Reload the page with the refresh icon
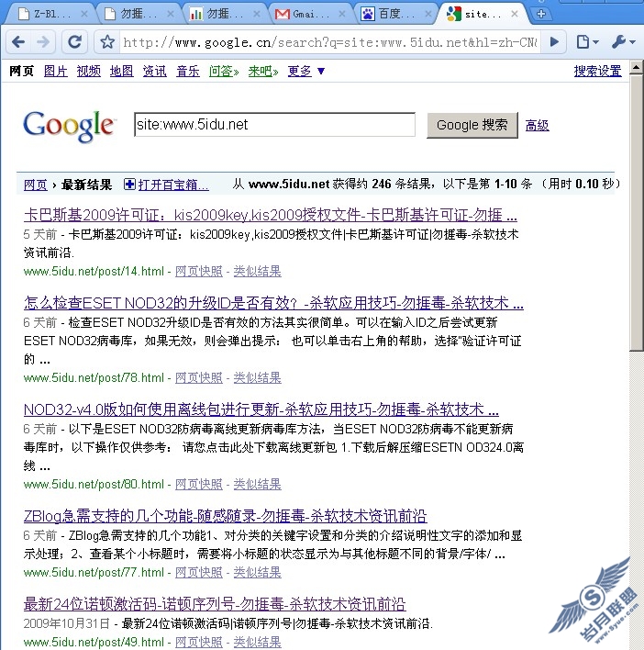 (x=75, y=42)
